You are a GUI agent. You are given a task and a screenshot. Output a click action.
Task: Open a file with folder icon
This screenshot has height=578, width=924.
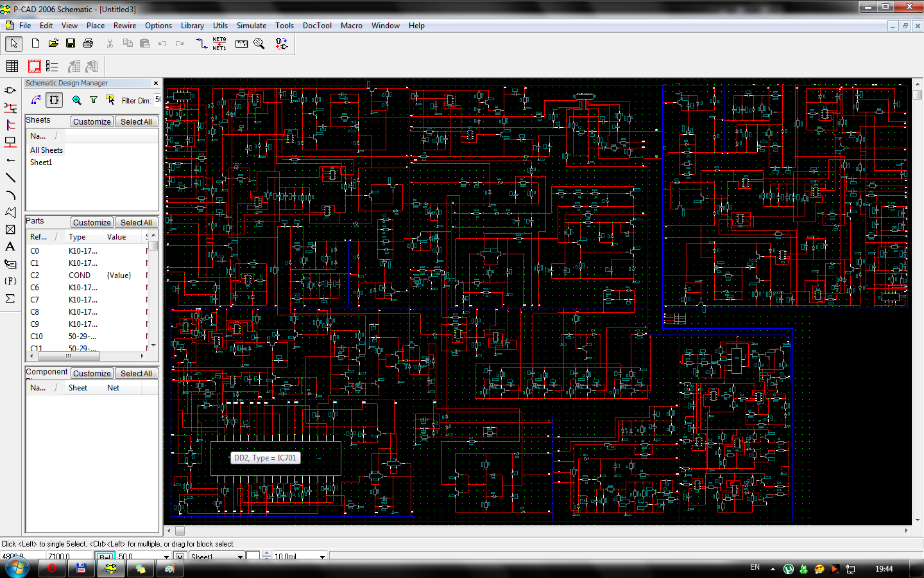pos(53,43)
